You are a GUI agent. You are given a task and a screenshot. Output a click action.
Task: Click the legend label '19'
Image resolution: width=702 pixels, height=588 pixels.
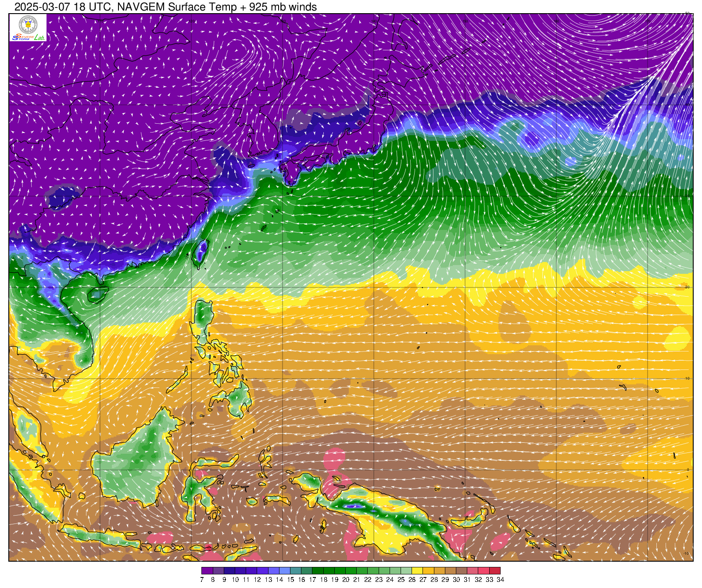334,580
